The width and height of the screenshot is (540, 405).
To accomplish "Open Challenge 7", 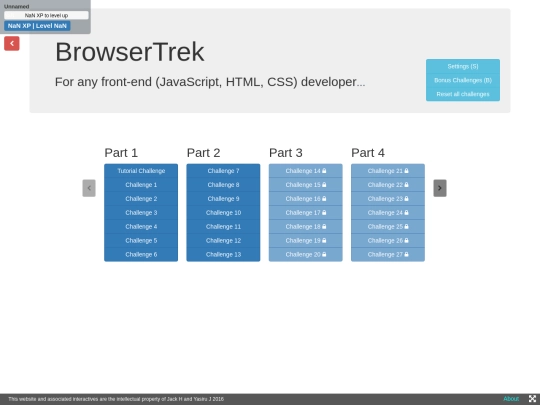I will pyautogui.click(x=223, y=171).
